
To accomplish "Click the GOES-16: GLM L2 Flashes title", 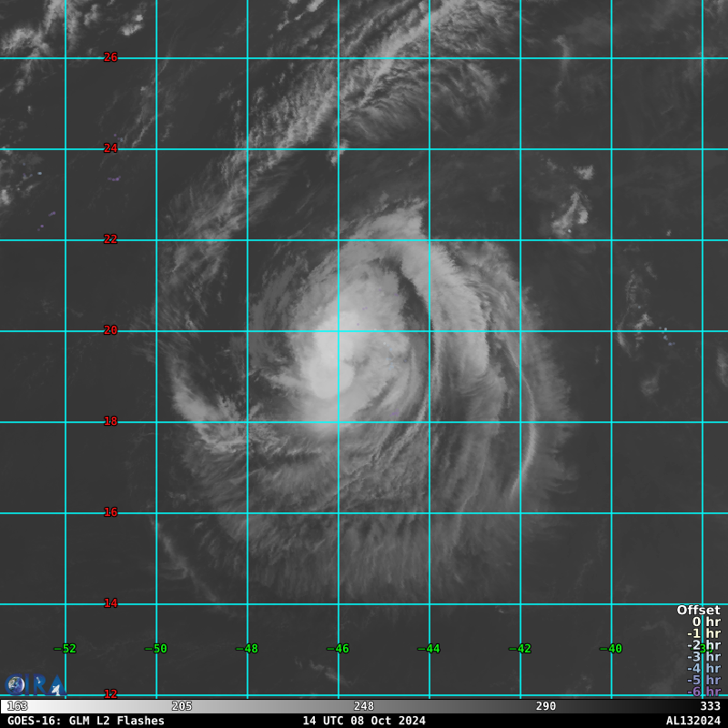I will [x=86, y=721].
